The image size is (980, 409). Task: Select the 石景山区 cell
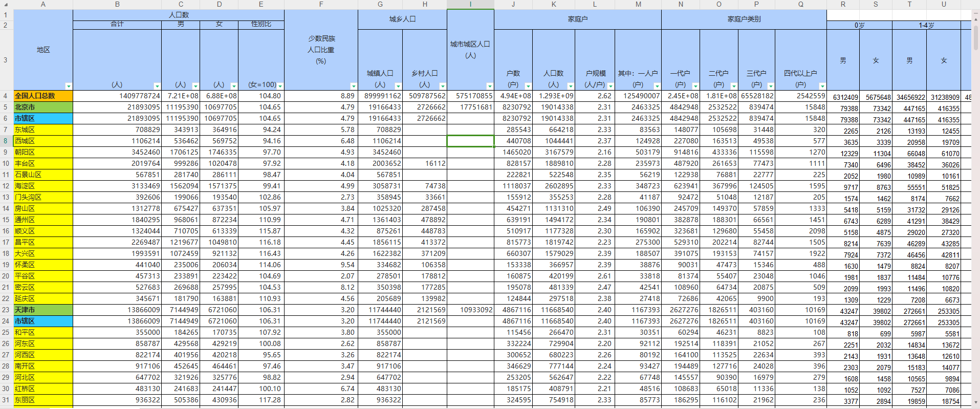pos(43,175)
